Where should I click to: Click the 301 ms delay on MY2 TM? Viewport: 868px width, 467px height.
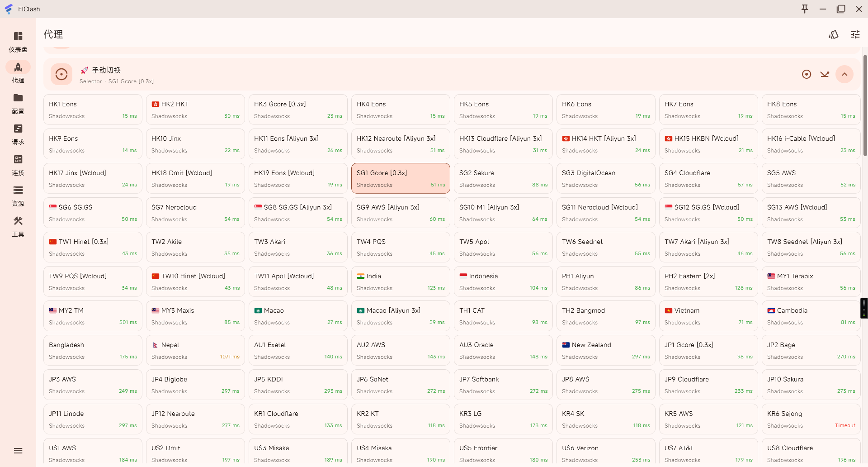(128, 322)
